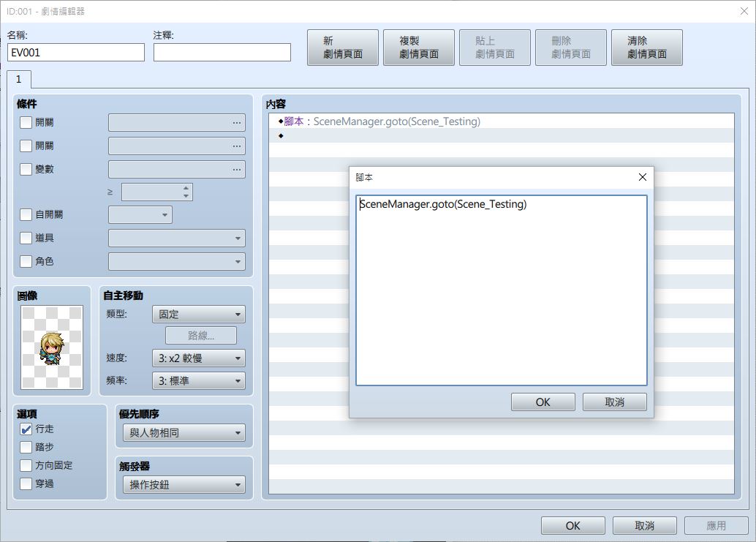756x542 pixels.
Task: Toggle the 穿過 option
Action: (26, 483)
